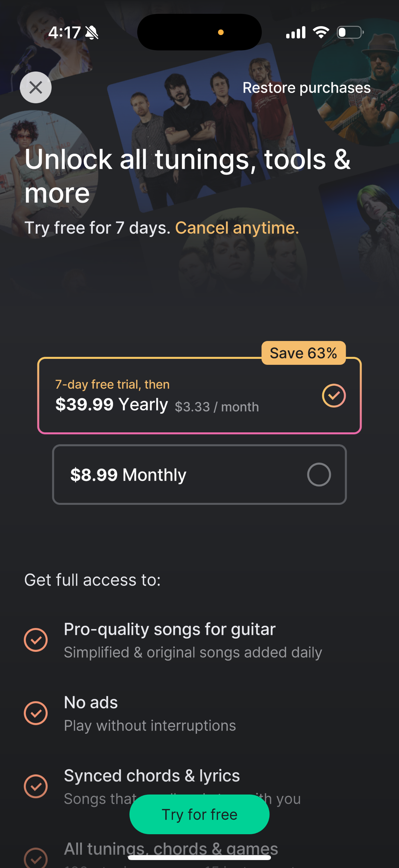Expand the Get full access feature list
Image resolution: width=399 pixels, height=868 pixels.
click(x=93, y=580)
